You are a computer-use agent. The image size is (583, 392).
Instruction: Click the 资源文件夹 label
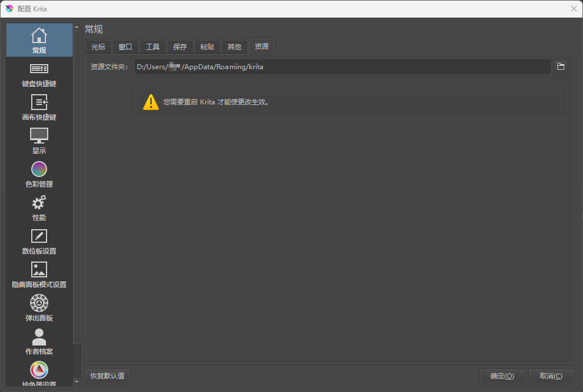point(109,67)
